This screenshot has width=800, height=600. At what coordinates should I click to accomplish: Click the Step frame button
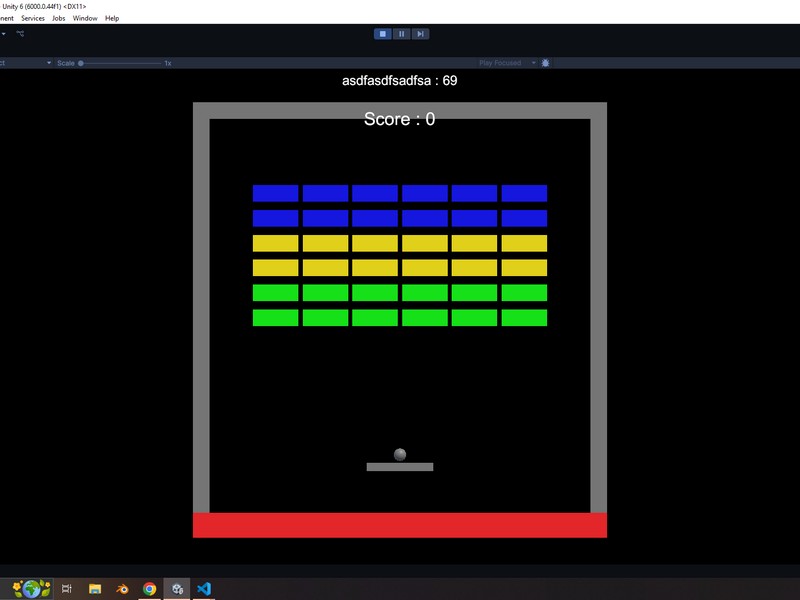coord(421,34)
